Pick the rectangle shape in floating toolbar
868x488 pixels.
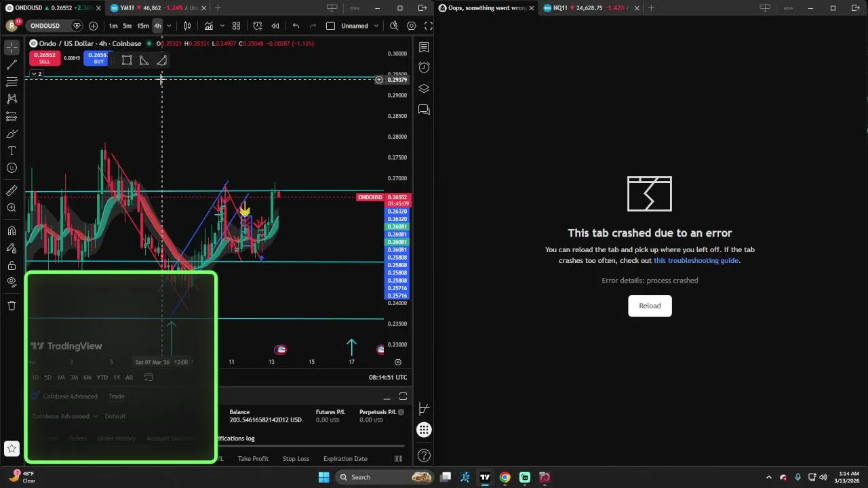[x=127, y=60]
